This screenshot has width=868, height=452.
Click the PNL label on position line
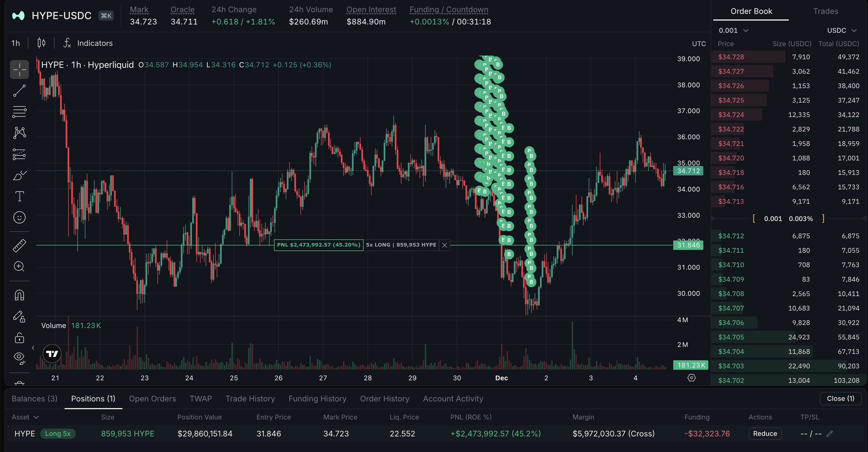(319, 245)
